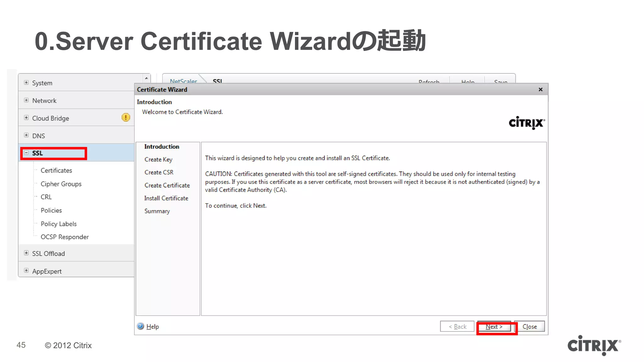This screenshot has height=362, width=644.
Task: Click 'To continue, click Next.' text
Action: 236,206
